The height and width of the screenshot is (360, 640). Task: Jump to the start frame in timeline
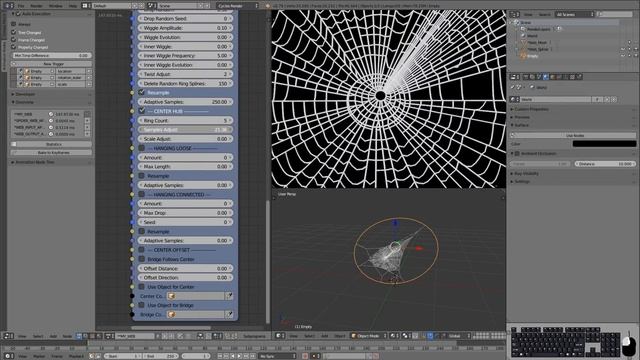[x=221, y=356]
